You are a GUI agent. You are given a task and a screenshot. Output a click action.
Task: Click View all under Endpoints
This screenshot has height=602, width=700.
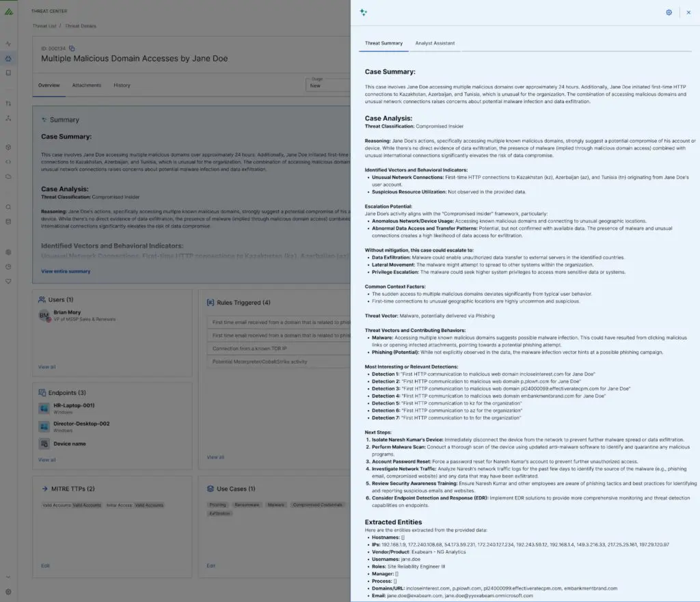pos(47,460)
